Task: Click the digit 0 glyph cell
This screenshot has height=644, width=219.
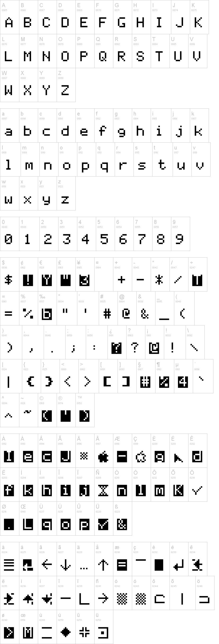Action: point(10,234)
